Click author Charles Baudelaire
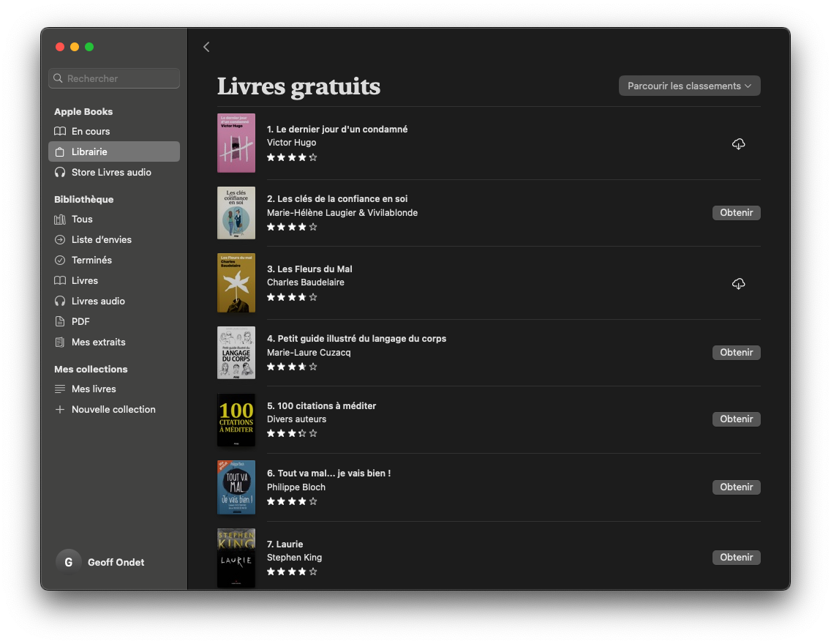The width and height of the screenshot is (831, 644). 305,282
